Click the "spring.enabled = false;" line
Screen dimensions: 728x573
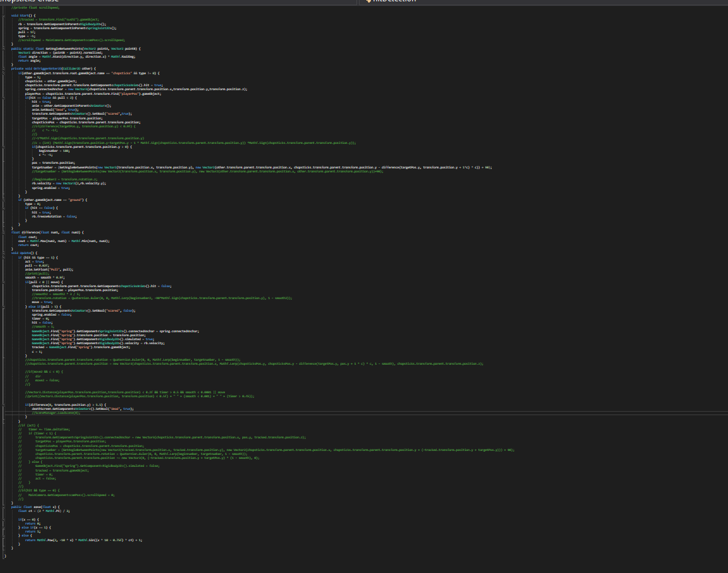click(52, 314)
